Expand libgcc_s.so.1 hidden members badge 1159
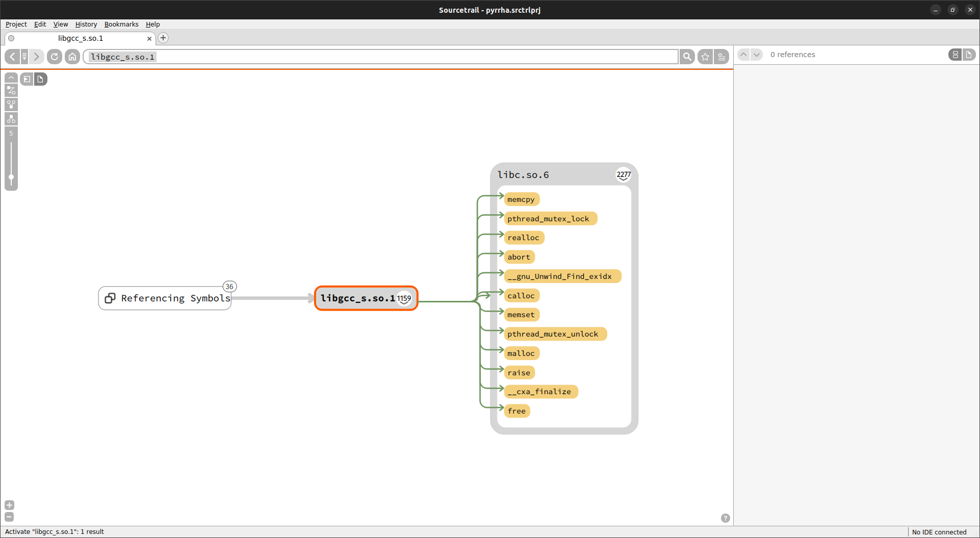This screenshot has width=980, height=538. point(404,298)
